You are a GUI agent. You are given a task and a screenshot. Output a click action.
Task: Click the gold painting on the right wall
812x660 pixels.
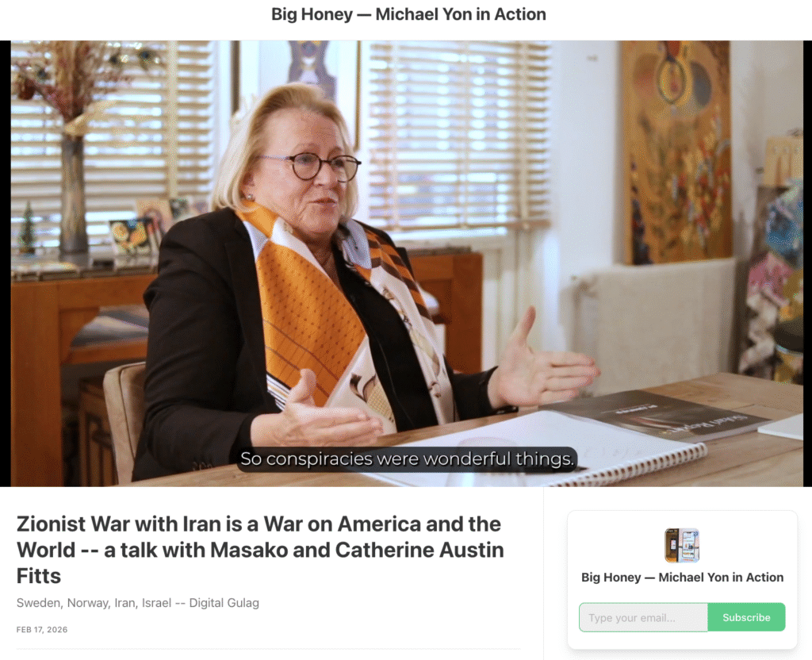pyautogui.click(x=677, y=153)
